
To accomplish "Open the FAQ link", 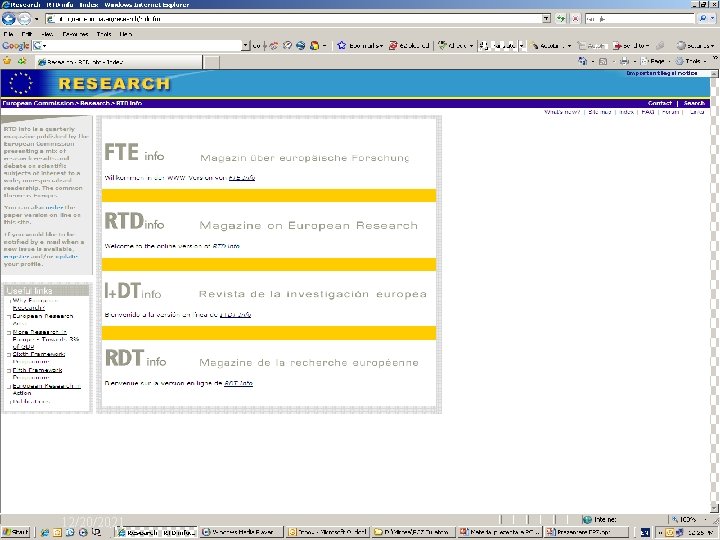I will (647, 112).
